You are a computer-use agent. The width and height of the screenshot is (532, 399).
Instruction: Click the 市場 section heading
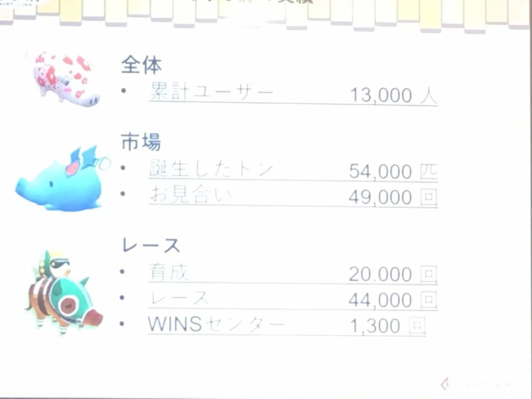click(x=141, y=142)
